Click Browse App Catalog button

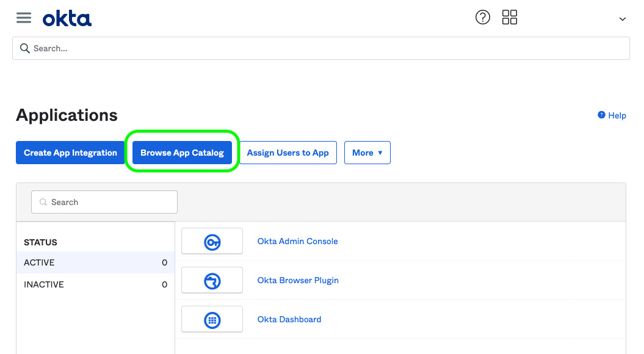coord(182,153)
